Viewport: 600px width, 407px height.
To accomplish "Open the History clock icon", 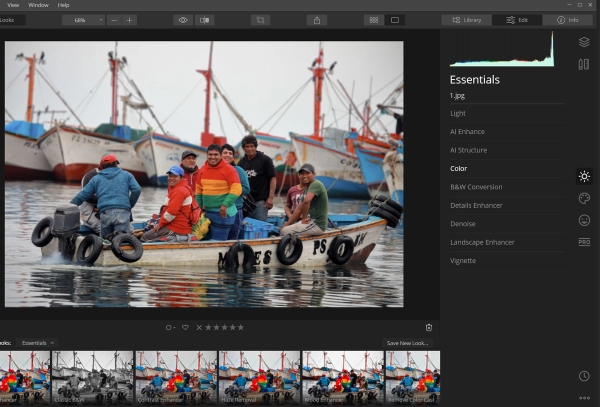I will (x=584, y=376).
